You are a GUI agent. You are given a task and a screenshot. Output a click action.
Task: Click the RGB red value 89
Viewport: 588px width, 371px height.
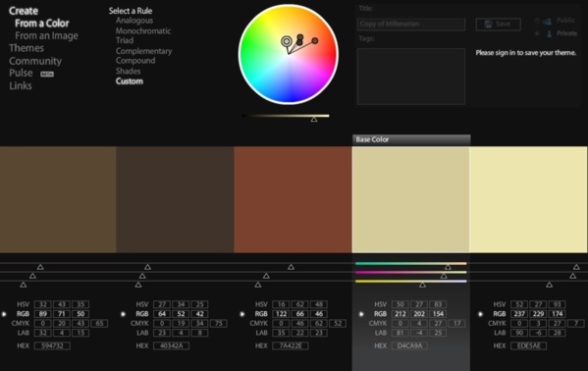[x=43, y=314]
